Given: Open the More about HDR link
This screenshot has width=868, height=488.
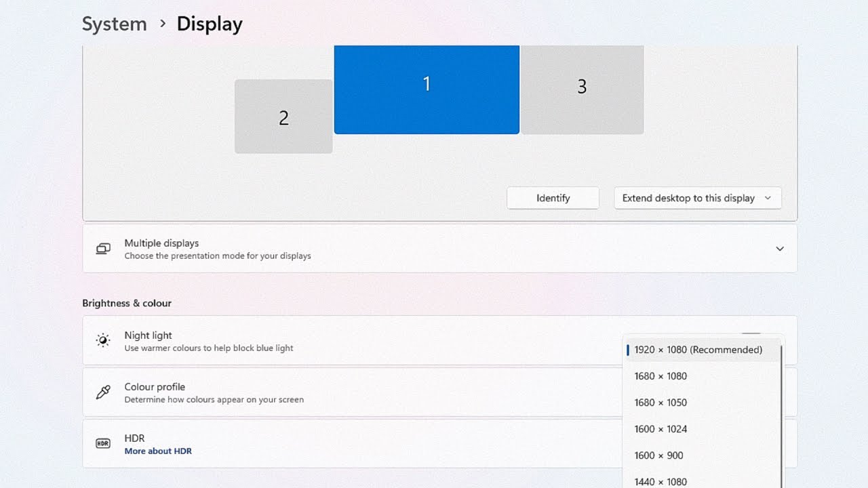Looking at the screenshot, I should click(158, 451).
